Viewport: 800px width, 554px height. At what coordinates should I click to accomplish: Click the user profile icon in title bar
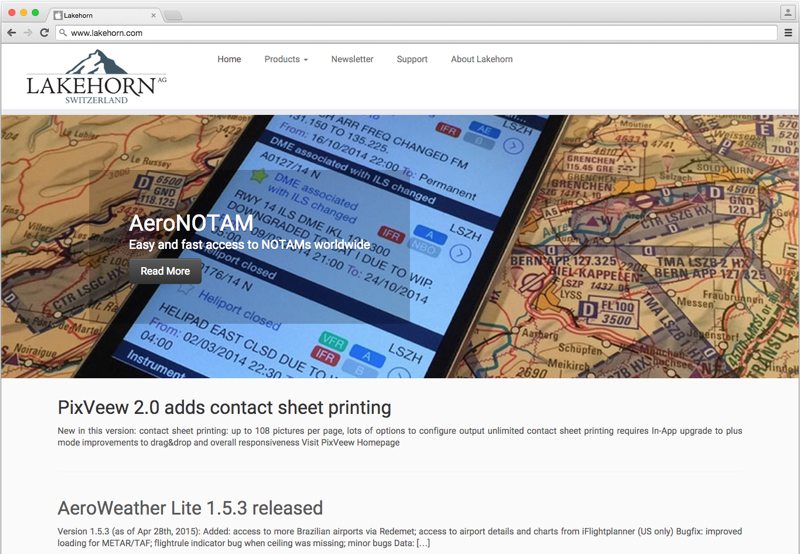pos(788,13)
